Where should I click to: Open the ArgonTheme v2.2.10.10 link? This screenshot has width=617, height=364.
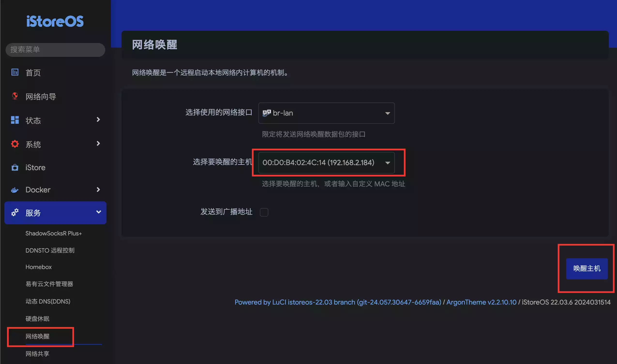481,302
